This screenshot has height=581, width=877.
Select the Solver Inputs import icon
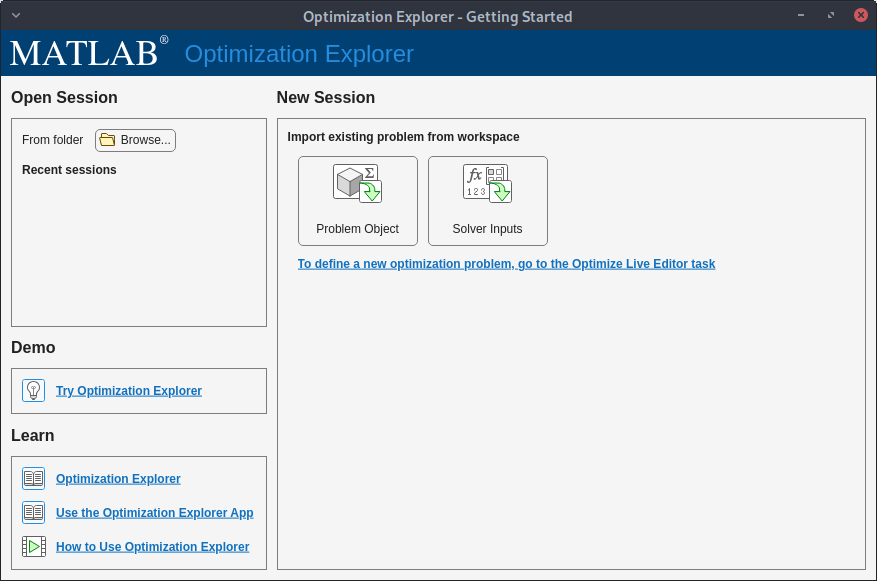[487, 182]
